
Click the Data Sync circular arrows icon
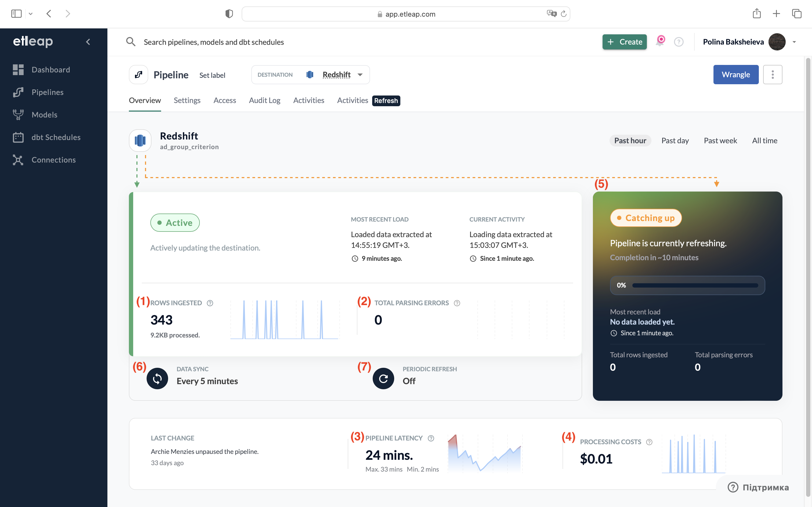(157, 379)
